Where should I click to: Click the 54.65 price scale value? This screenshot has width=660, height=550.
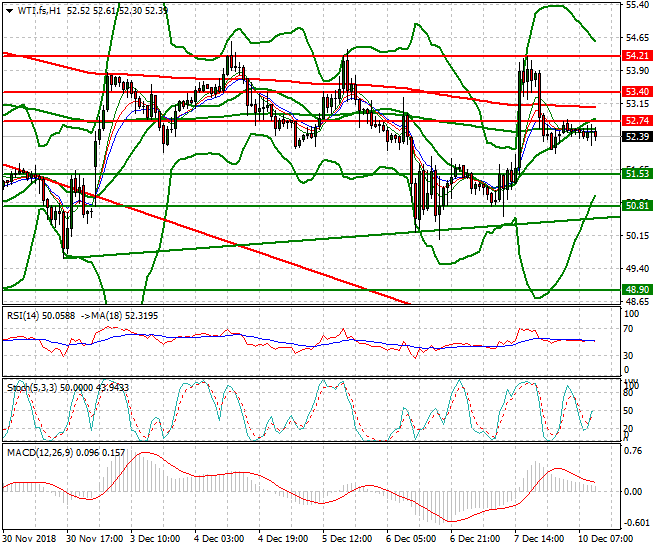(x=637, y=38)
